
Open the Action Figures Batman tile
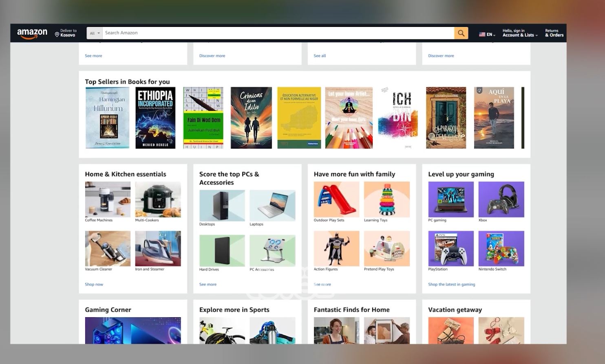pyautogui.click(x=336, y=249)
